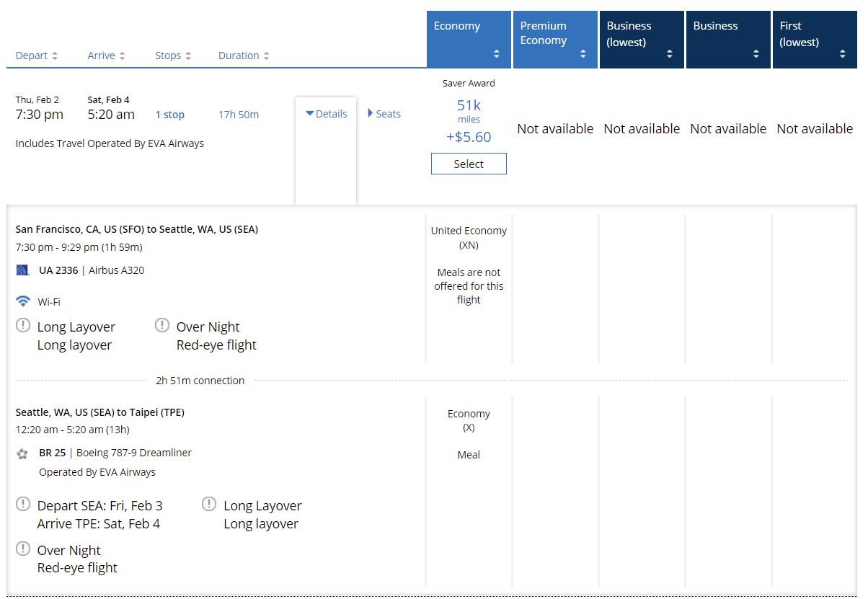
Task: Select the Economy fare column header
Action: pos(469,40)
